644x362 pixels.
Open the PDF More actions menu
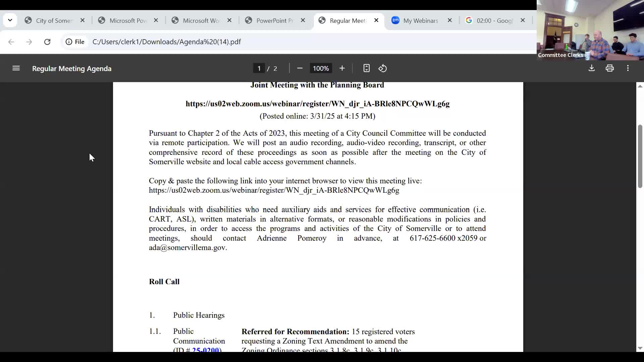[x=628, y=68]
